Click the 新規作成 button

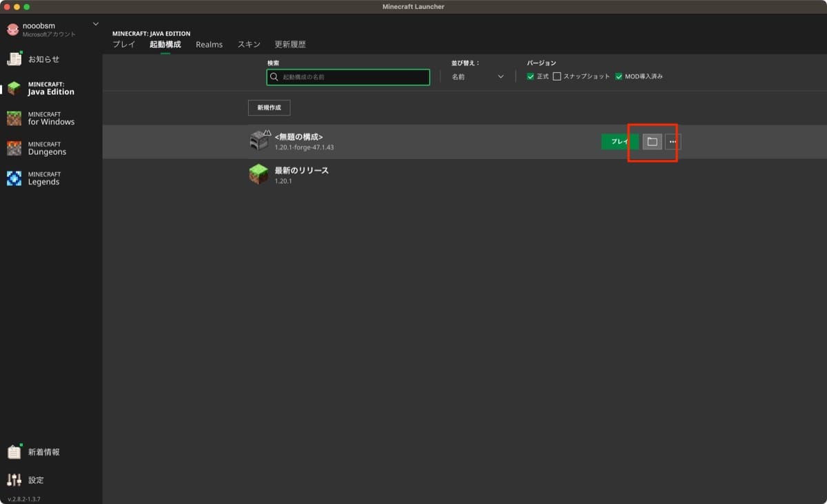click(x=269, y=108)
